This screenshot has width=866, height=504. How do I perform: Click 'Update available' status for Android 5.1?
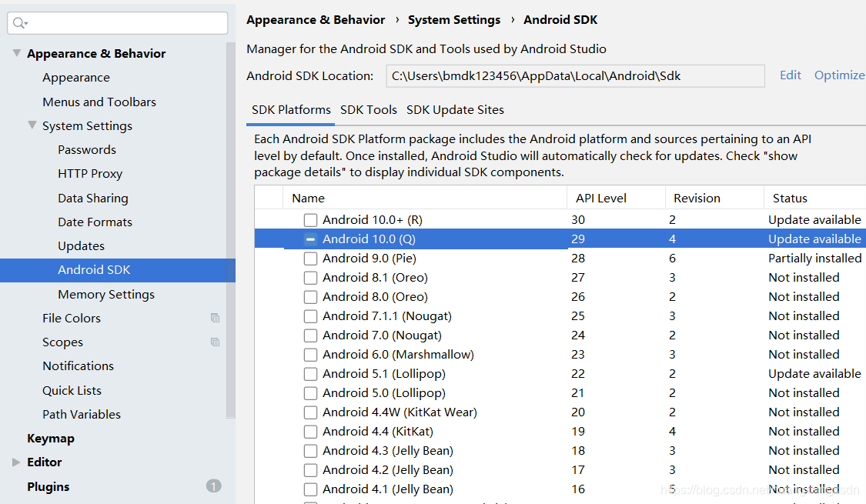click(814, 374)
